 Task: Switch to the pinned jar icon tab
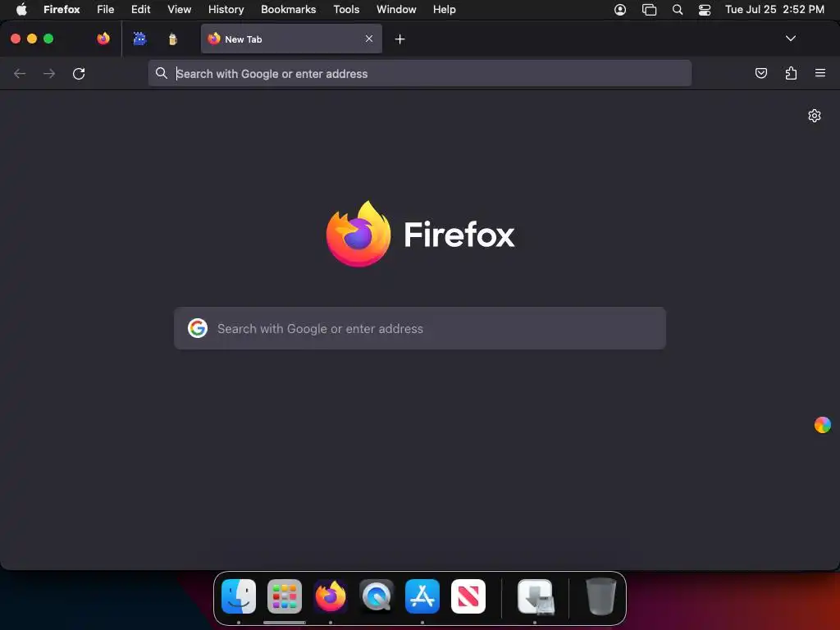click(x=172, y=39)
